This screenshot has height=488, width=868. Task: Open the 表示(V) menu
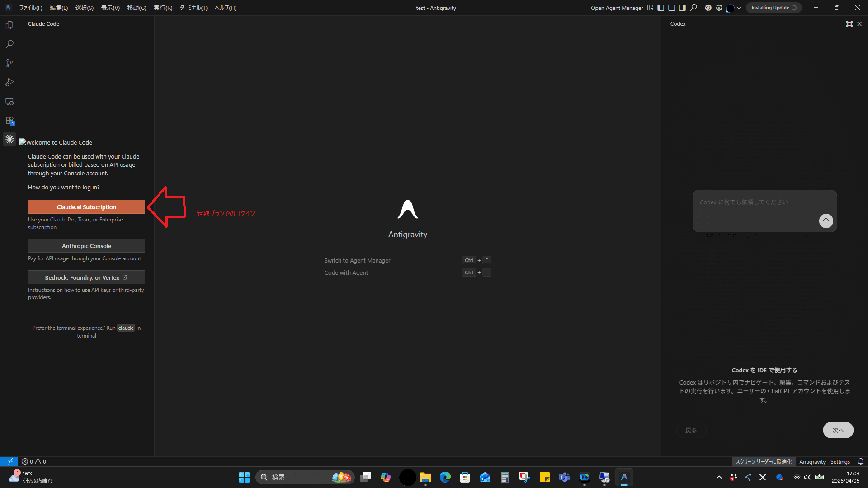(110, 8)
